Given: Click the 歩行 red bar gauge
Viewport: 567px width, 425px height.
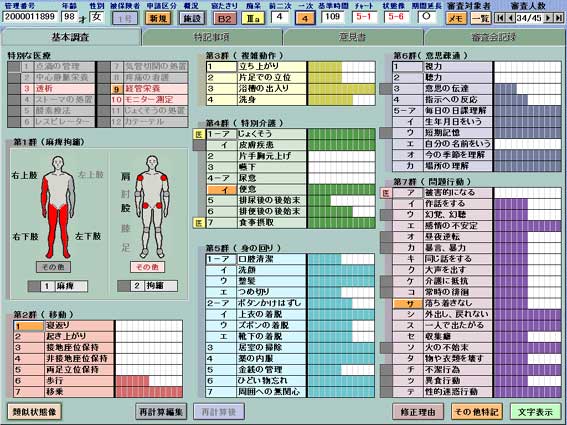Looking at the screenshot, I should pos(149,381).
